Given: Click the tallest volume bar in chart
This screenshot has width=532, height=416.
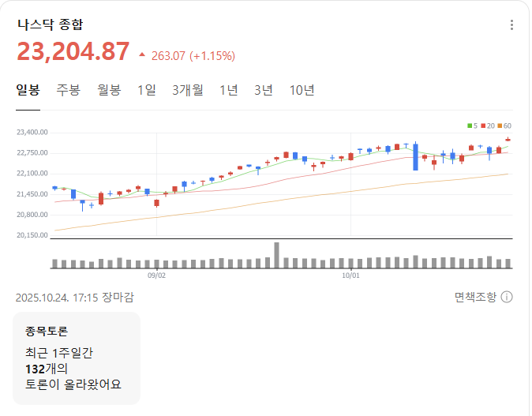Looking at the screenshot, I should coord(276,255).
